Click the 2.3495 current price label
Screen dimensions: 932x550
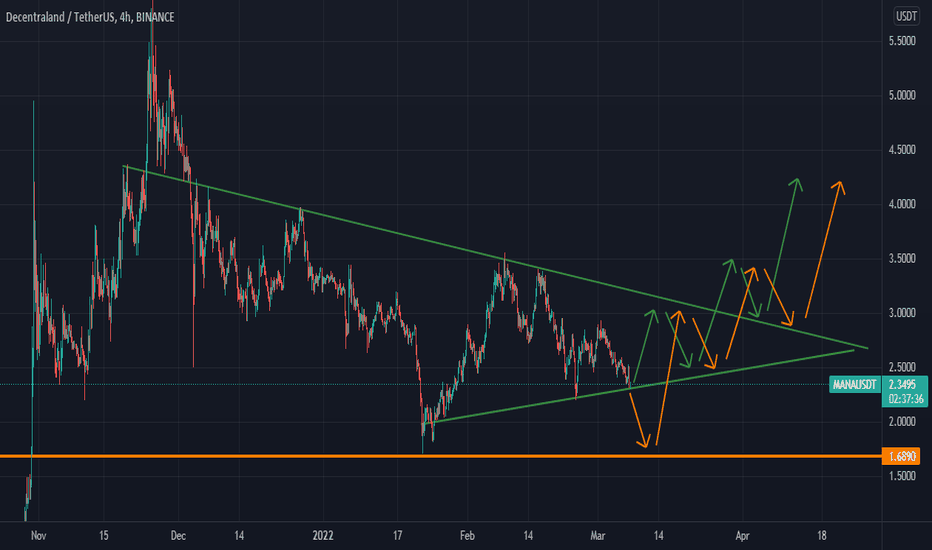[x=902, y=384]
